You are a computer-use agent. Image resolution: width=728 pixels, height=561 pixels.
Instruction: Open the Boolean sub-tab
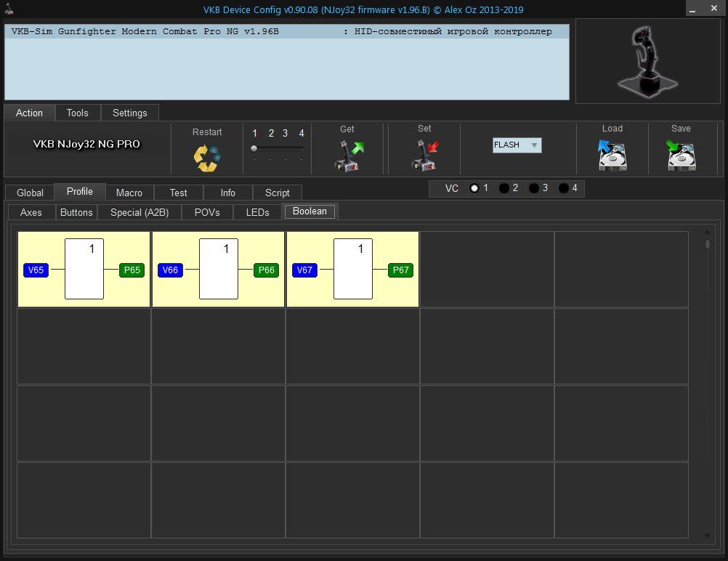point(310,211)
